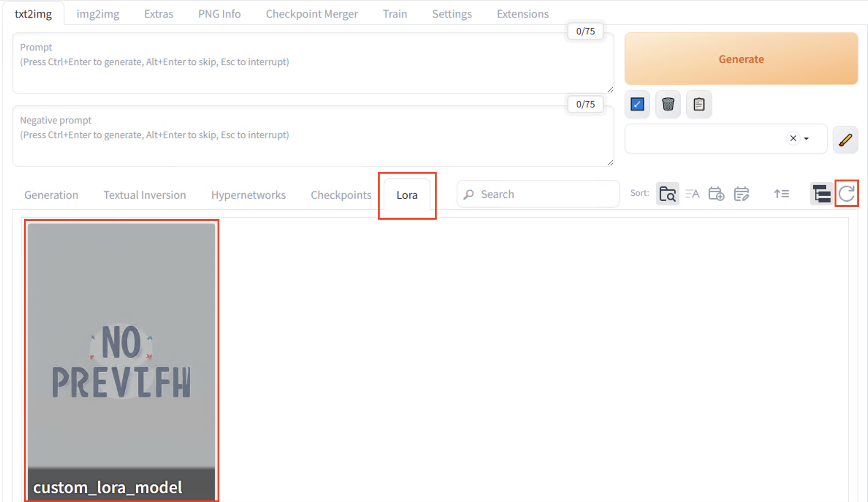The height and width of the screenshot is (502, 868).
Task: Click the blue apply-prompt arrow icon
Action: click(x=637, y=104)
